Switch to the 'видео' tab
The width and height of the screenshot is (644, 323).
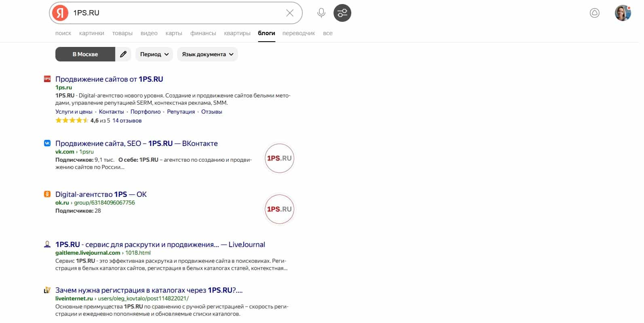[x=149, y=33]
